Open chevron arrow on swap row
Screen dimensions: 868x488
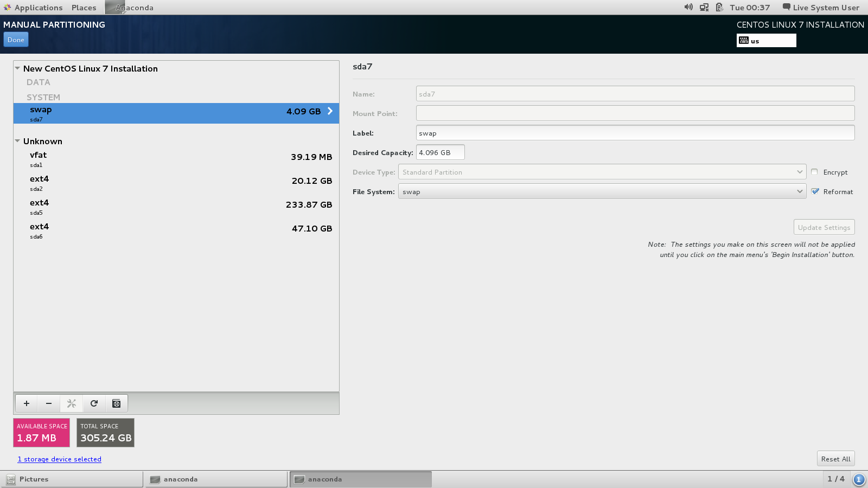pos(330,111)
